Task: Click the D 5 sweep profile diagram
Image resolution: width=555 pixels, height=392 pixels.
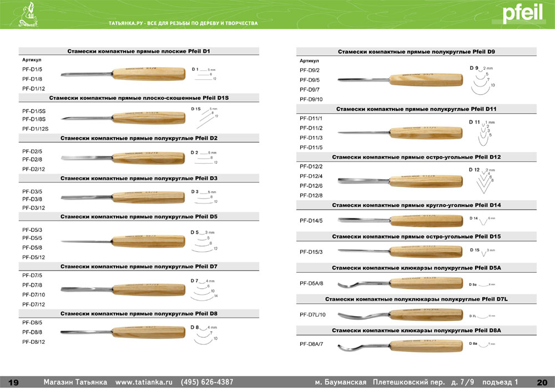Action: point(204,241)
